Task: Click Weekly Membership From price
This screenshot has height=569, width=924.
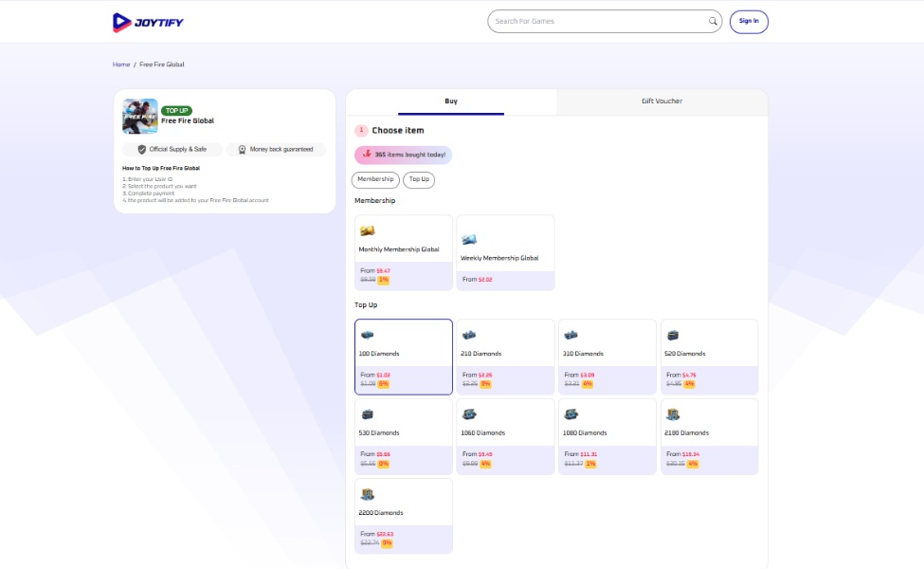Action: tap(478, 280)
